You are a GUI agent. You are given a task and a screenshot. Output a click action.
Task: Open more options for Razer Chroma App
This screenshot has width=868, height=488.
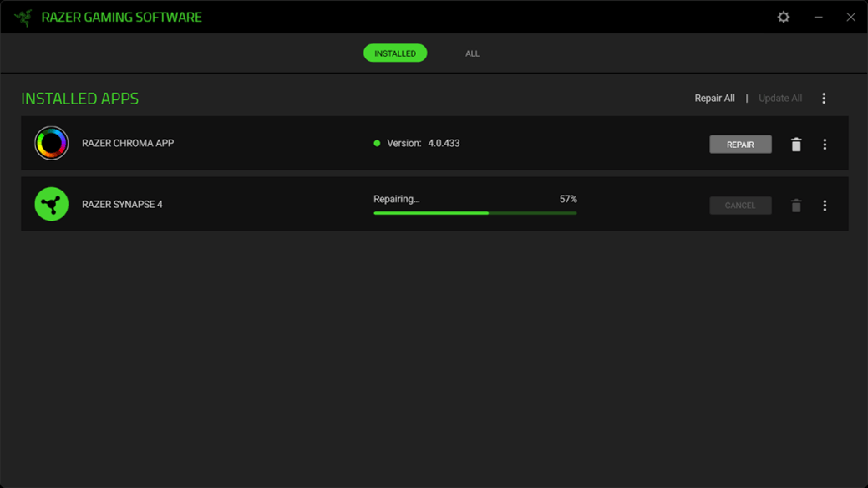(824, 145)
